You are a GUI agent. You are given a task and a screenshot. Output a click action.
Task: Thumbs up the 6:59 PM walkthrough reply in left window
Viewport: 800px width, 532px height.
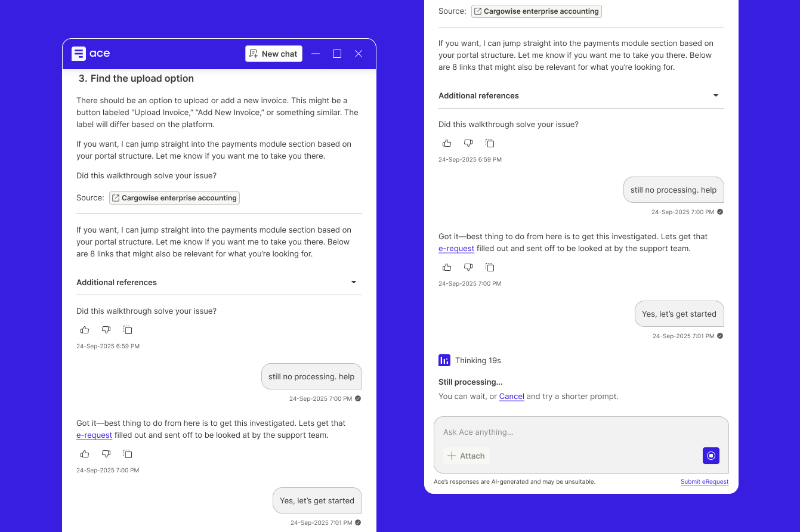tap(85, 330)
